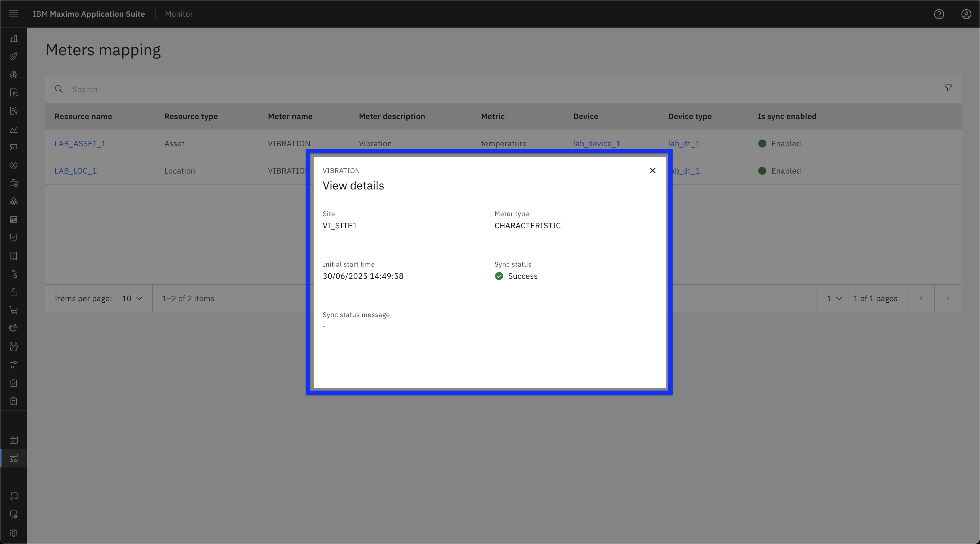Click the Metric column header

point(493,116)
